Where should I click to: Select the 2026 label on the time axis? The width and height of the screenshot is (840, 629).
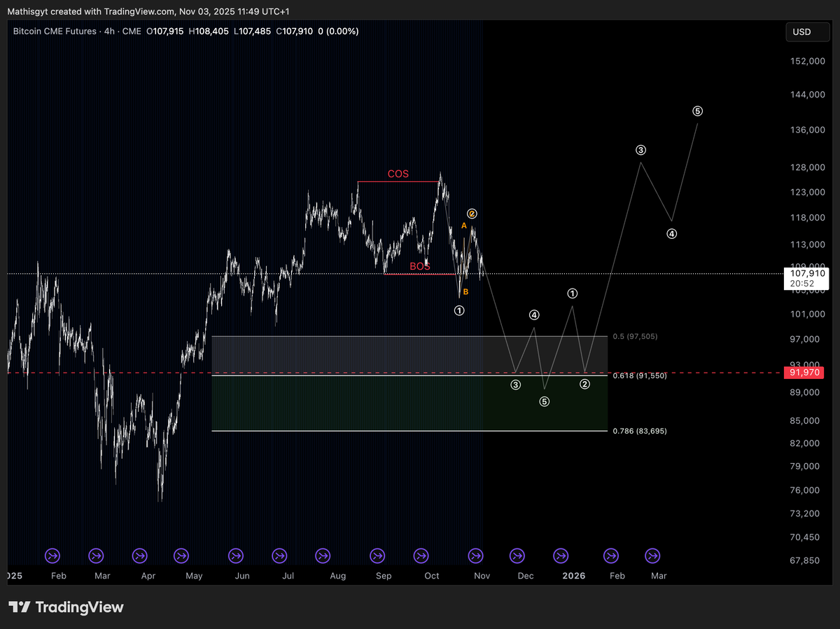click(574, 576)
